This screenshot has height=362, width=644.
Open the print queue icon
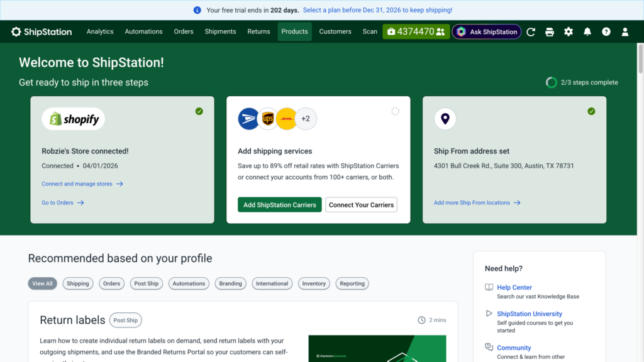550,31
